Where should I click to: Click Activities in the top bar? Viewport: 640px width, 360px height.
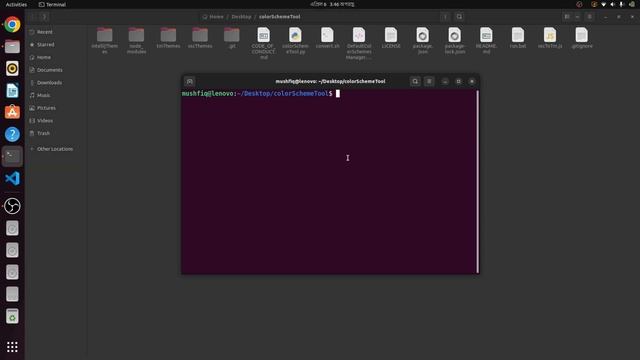click(x=16, y=4)
